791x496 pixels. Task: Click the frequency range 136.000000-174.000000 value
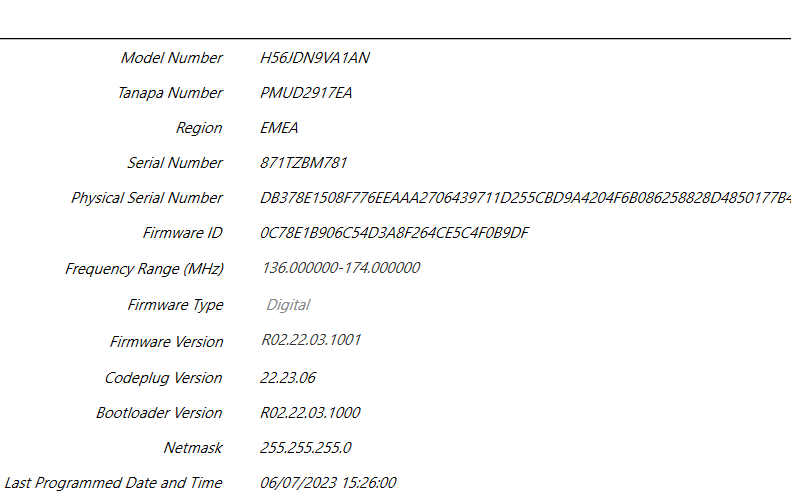(340, 268)
